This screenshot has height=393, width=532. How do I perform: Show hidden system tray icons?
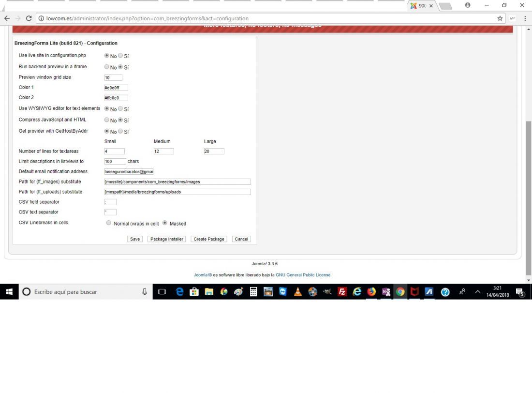pos(478,292)
